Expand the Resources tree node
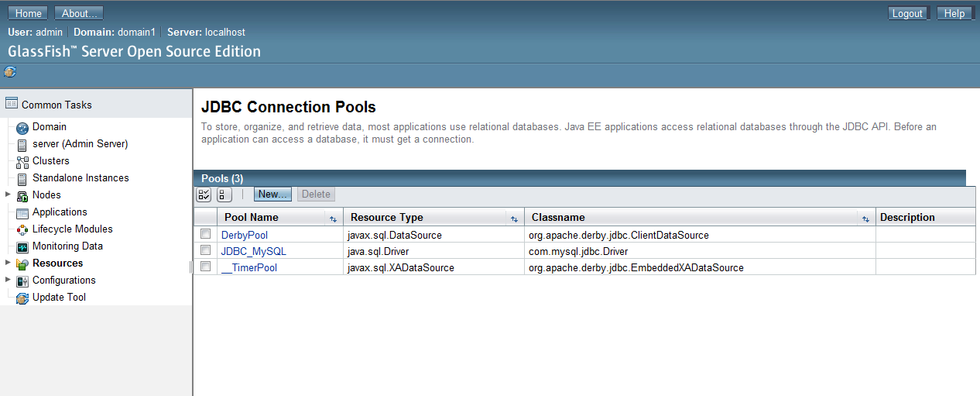Viewport: 980px width, 396px height. pos(8,263)
